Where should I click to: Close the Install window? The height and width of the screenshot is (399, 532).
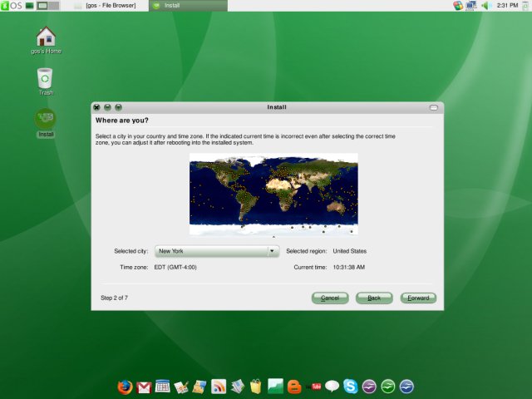tap(96, 107)
